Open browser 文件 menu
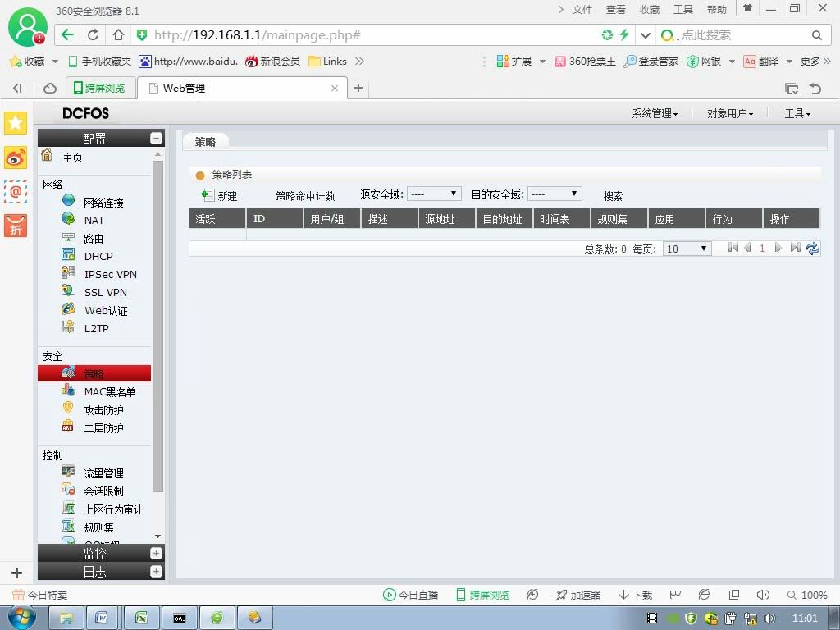The width and height of the screenshot is (840, 630). (x=582, y=10)
